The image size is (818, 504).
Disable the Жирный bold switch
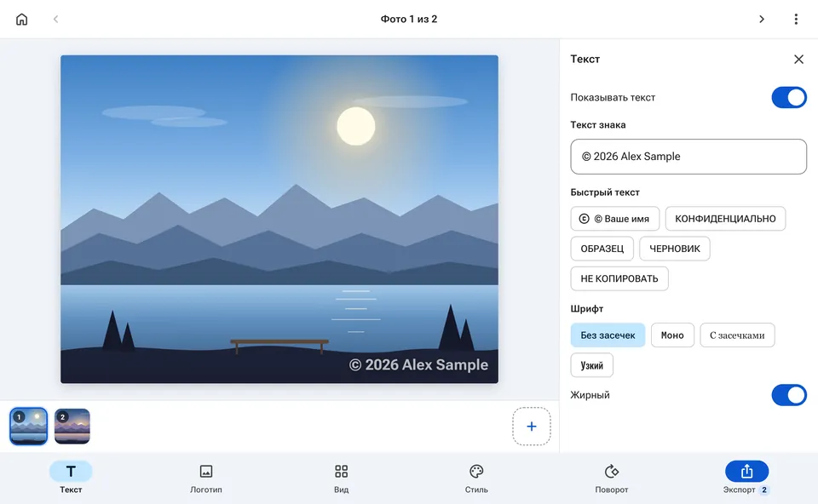[789, 395]
